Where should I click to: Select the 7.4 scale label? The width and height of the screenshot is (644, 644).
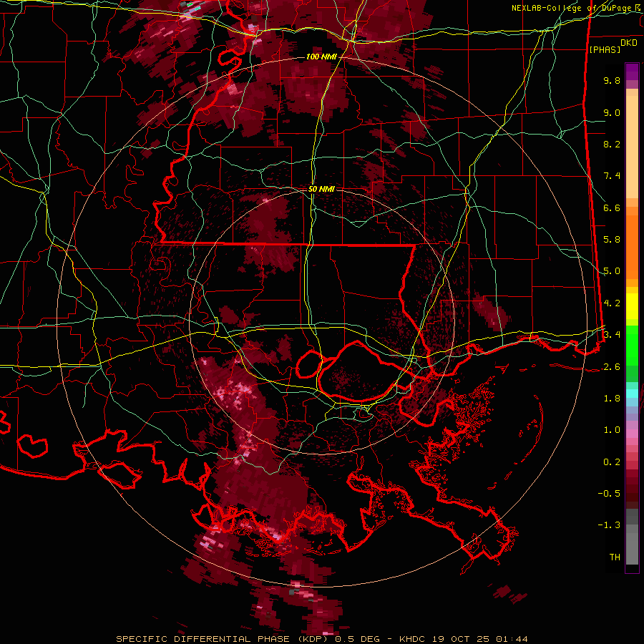coord(612,176)
